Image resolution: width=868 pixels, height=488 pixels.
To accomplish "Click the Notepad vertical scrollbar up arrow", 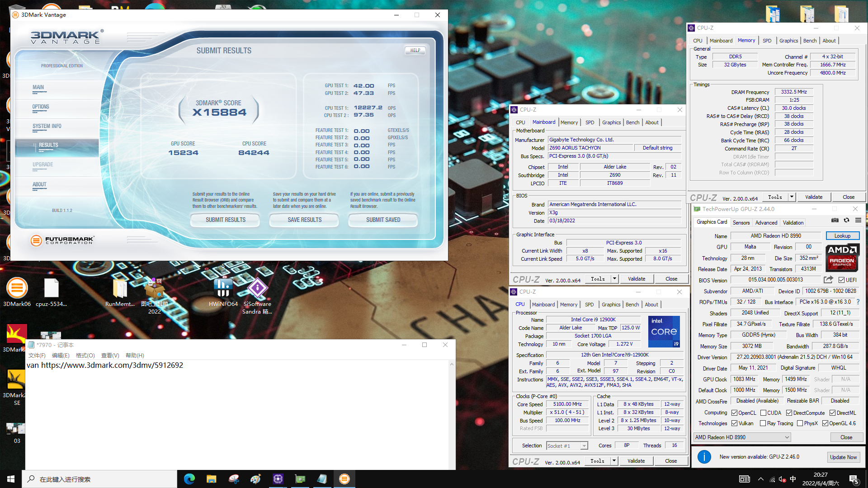I will (x=452, y=365).
